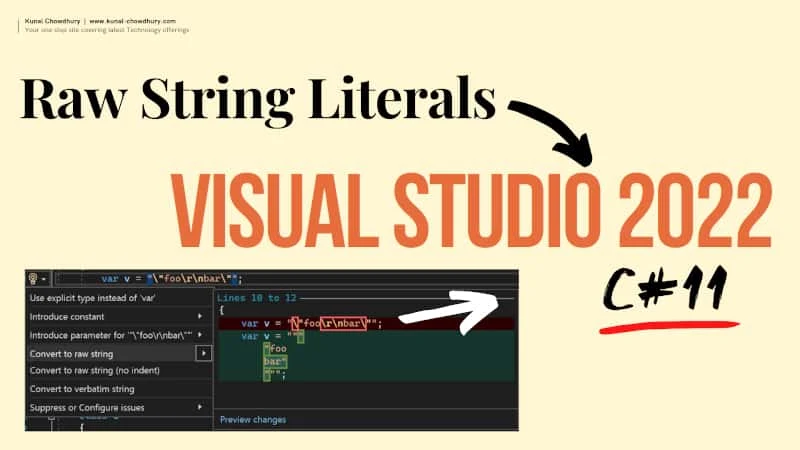This screenshot has height=450, width=800.
Task: Open the dropdown arrow beside the lightbulb
Action: 44,279
